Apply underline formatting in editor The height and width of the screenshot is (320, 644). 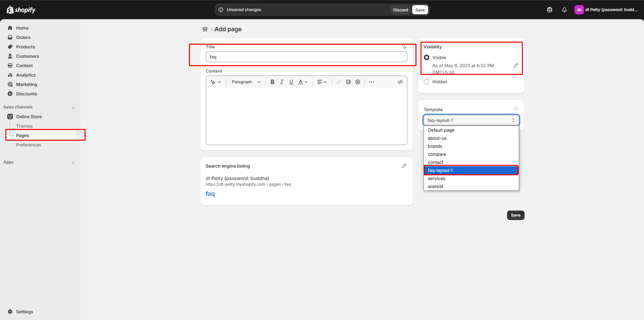[x=291, y=82]
